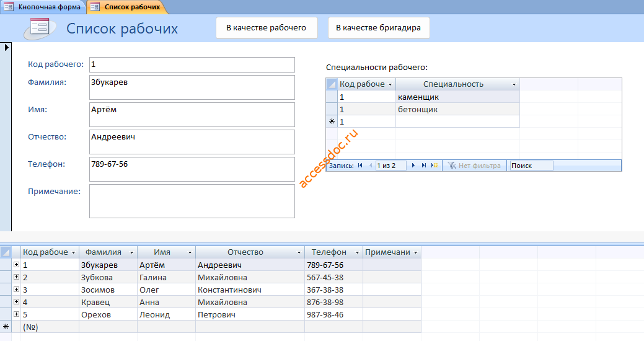
Task: Click the Петрович cell
Action: coord(250,315)
